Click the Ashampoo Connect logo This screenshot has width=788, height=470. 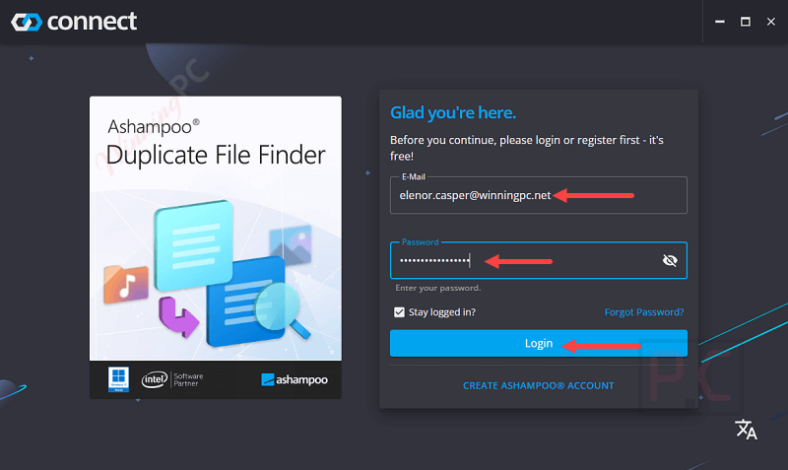click(x=74, y=22)
